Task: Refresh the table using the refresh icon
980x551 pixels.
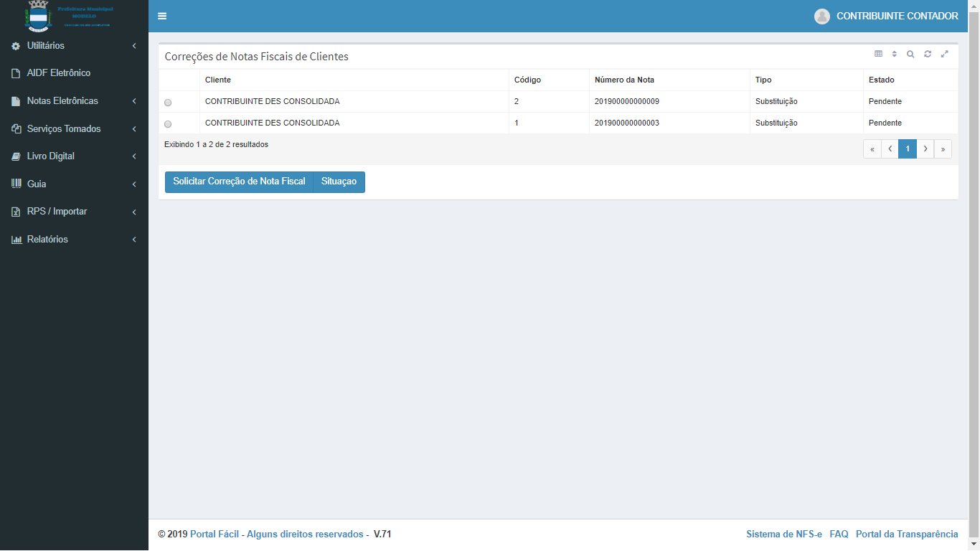Action: [x=928, y=54]
